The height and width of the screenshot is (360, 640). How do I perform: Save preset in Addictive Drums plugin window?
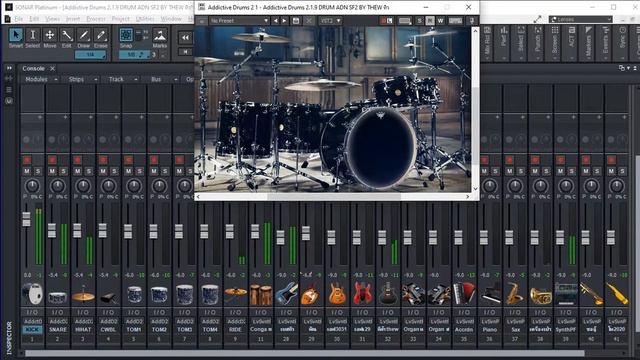click(x=296, y=20)
